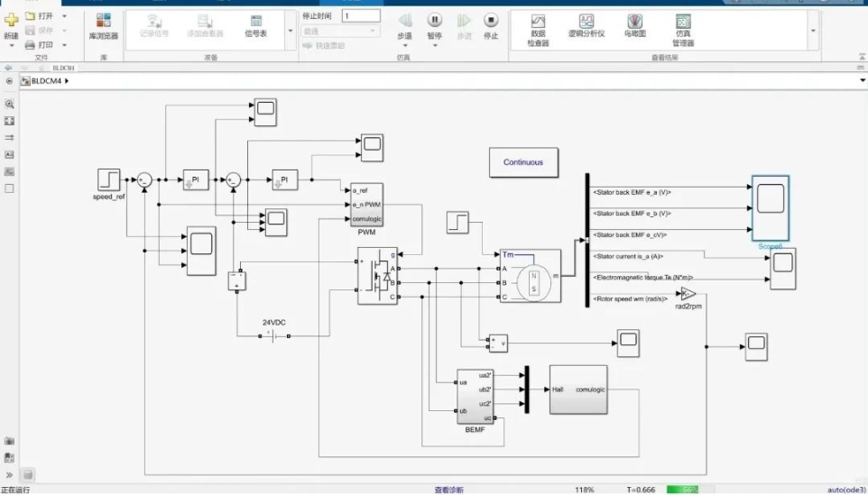This screenshot has height=495, width=868.
Task: Collapse the toolstrip with the up-arrow icon
Action: coord(862,57)
